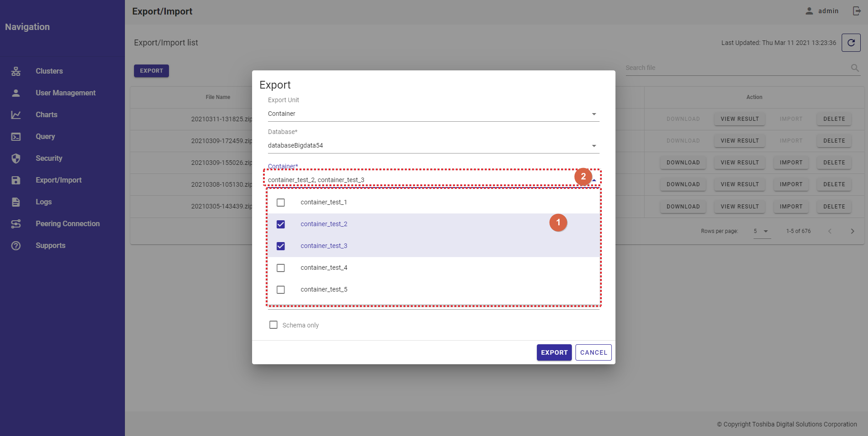View result for 20210305-143439.zip

pyautogui.click(x=739, y=207)
